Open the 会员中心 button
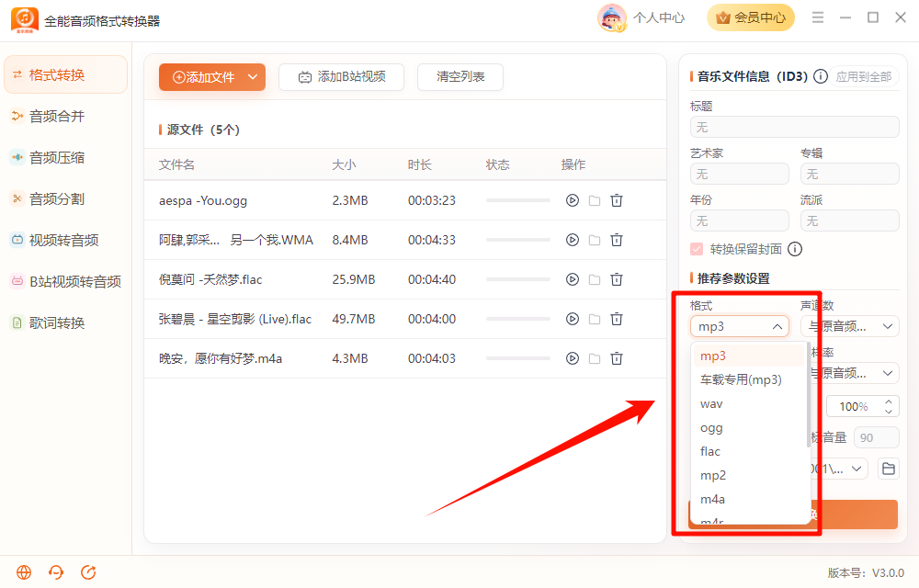 point(751,17)
